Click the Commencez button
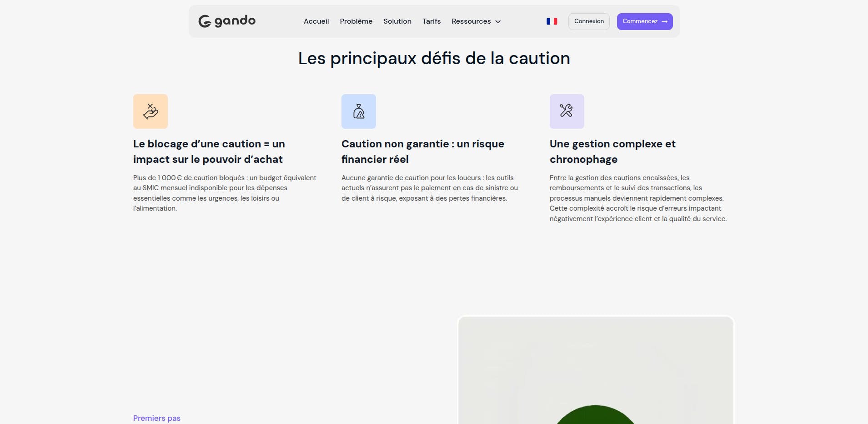Viewport: 868px width, 424px height. [645, 21]
